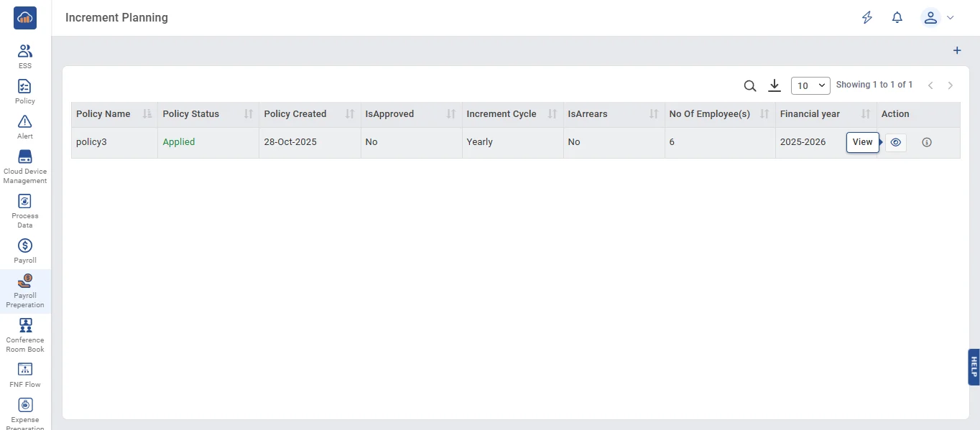The width and height of the screenshot is (980, 430).
Task: Open ESS in the sidebar
Action: (25, 56)
